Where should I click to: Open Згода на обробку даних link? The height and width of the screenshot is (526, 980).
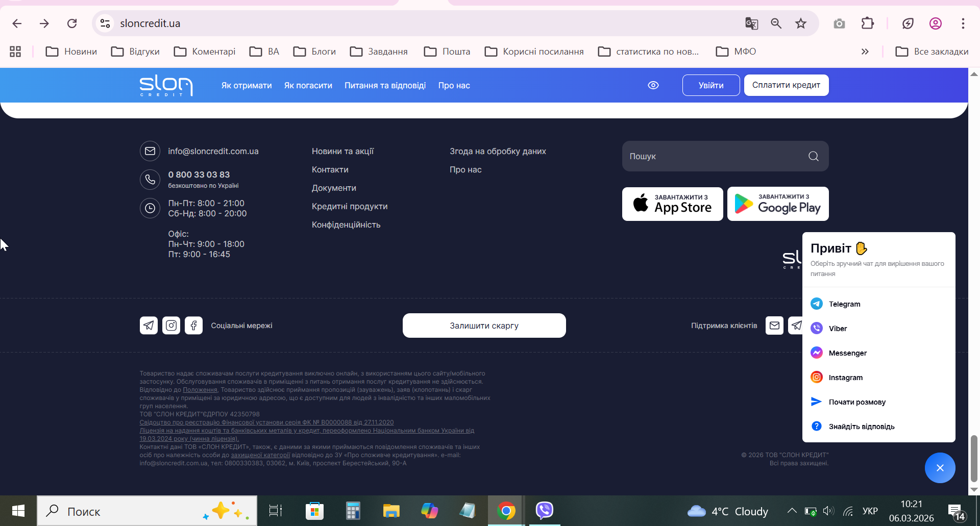(x=498, y=152)
